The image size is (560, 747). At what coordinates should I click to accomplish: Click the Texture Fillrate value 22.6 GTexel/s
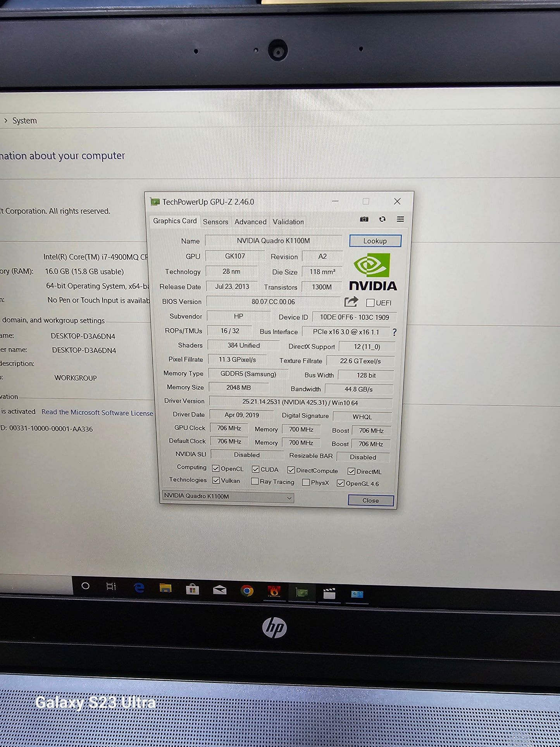pyautogui.click(x=360, y=361)
